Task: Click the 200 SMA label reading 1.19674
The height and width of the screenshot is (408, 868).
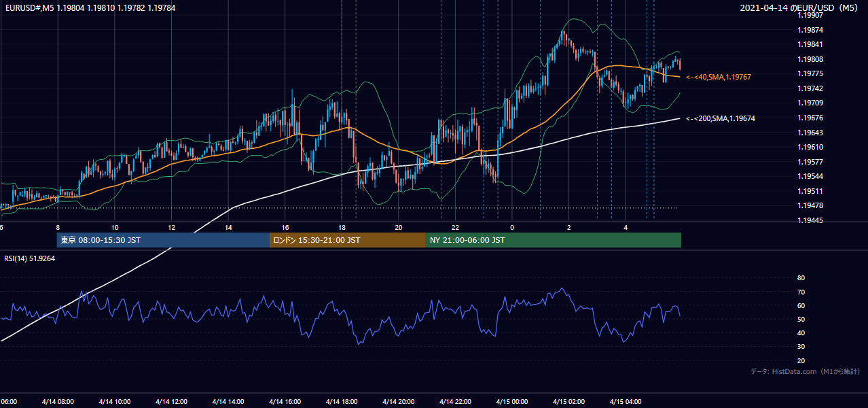Action: (x=721, y=119)
